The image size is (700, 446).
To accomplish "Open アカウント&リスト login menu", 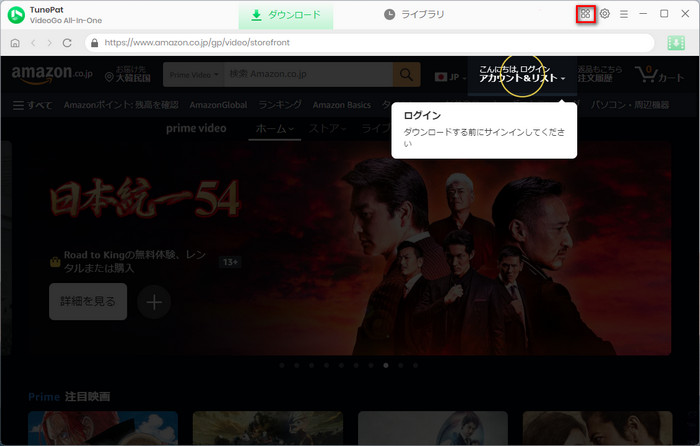I will (x=522, y=74).
